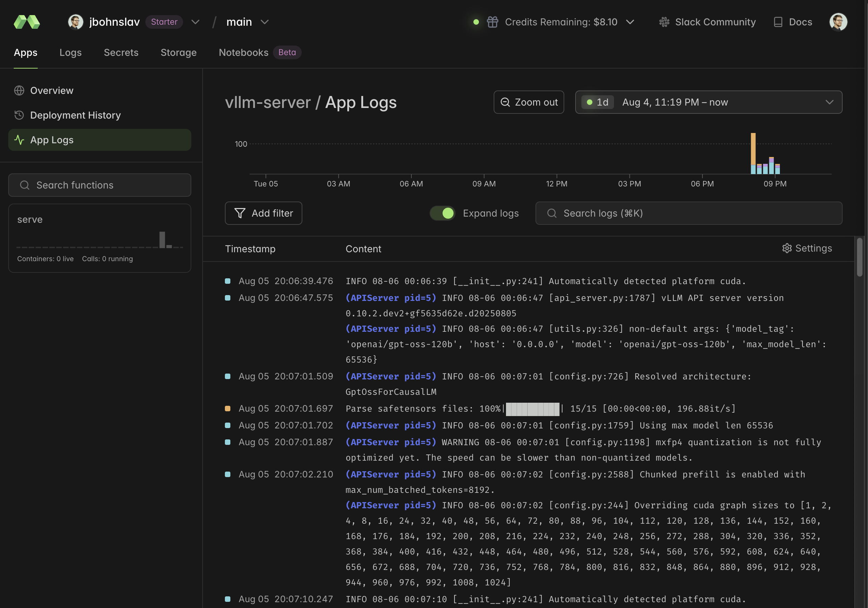Click the funnel icon in Add filter
The width and height of the screenshot is (868, 608).
click(x=240, y=213)
